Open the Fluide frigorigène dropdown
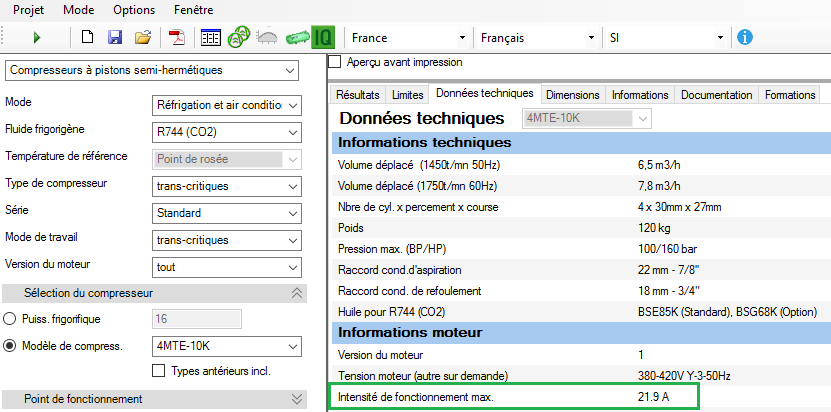 coord(226,131)
